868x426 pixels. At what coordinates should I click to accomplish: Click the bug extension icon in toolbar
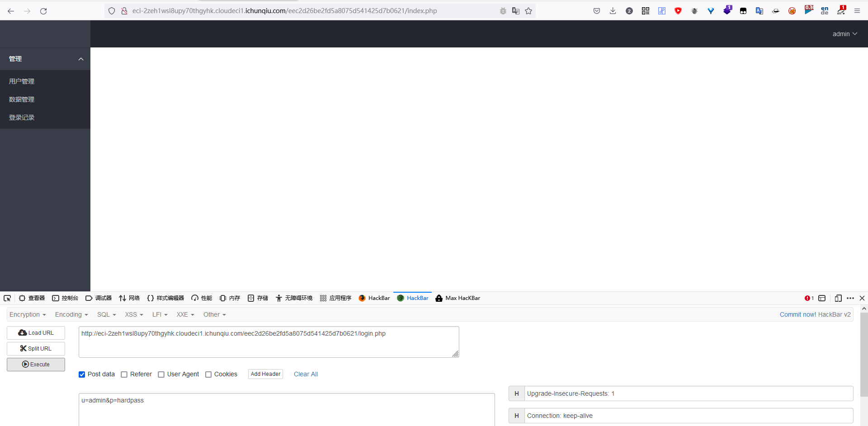[694, 11]
